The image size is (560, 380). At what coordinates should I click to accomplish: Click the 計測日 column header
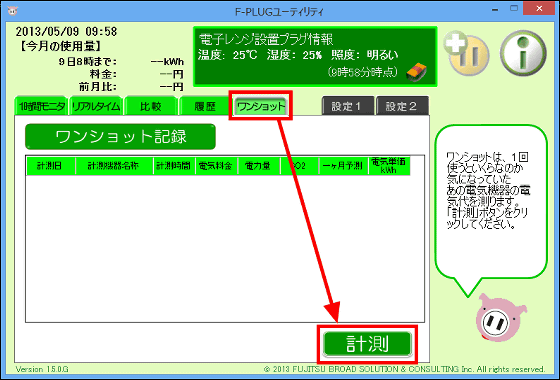pyautogui.click(x=51, y=166)
